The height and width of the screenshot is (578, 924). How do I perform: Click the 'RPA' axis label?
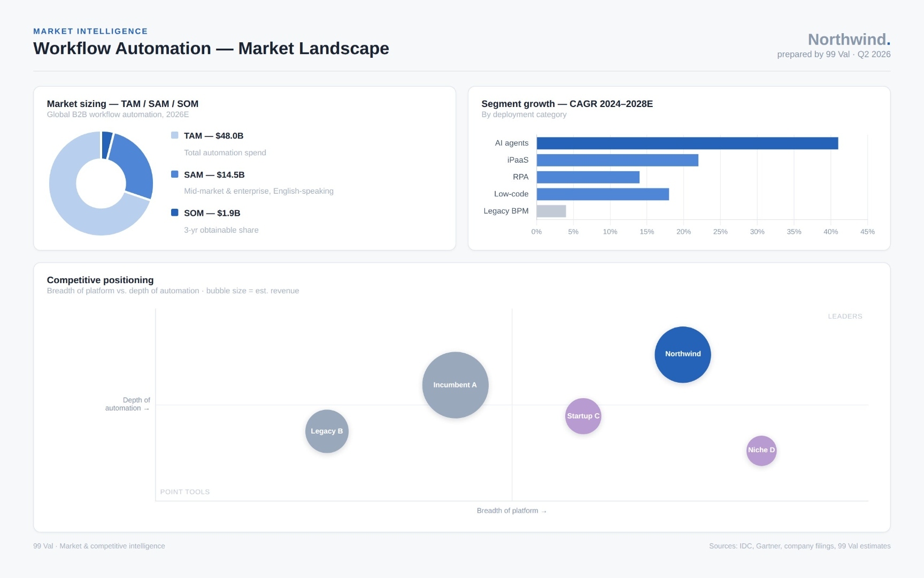point(520,177)
